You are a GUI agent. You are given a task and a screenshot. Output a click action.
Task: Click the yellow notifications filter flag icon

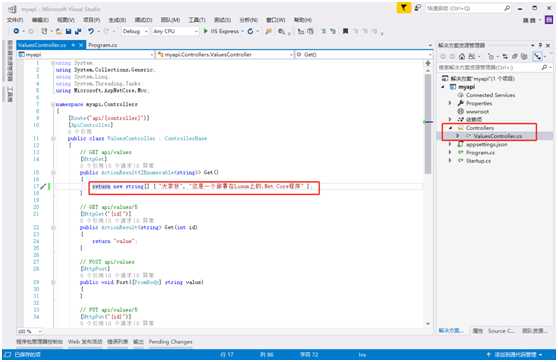403,7
